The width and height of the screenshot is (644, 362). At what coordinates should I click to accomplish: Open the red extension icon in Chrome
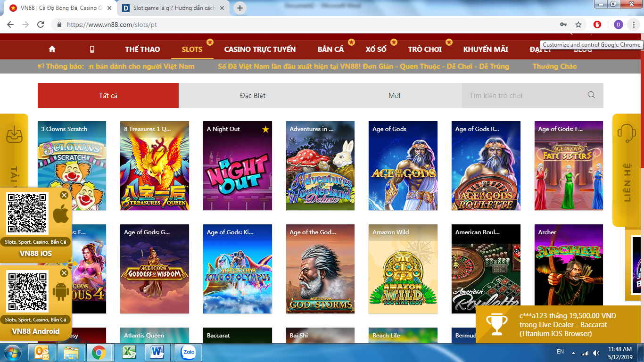[597, 25]
